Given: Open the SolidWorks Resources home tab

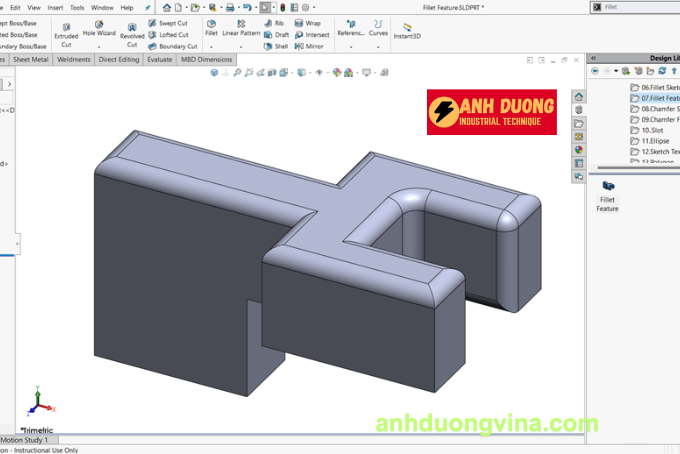Looking at the screenshot, I should point(578,97).
